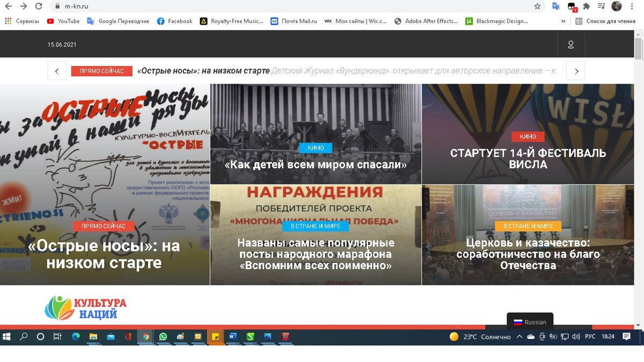Open the volume icon in system tray
The image size is (644, 362).
576,337
